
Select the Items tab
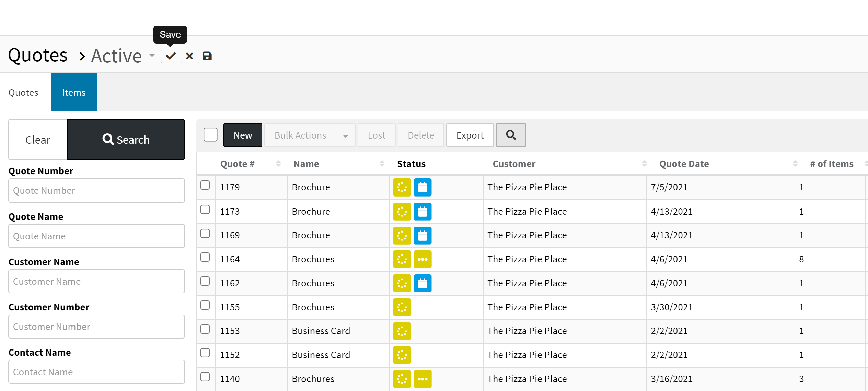point(74,92)
